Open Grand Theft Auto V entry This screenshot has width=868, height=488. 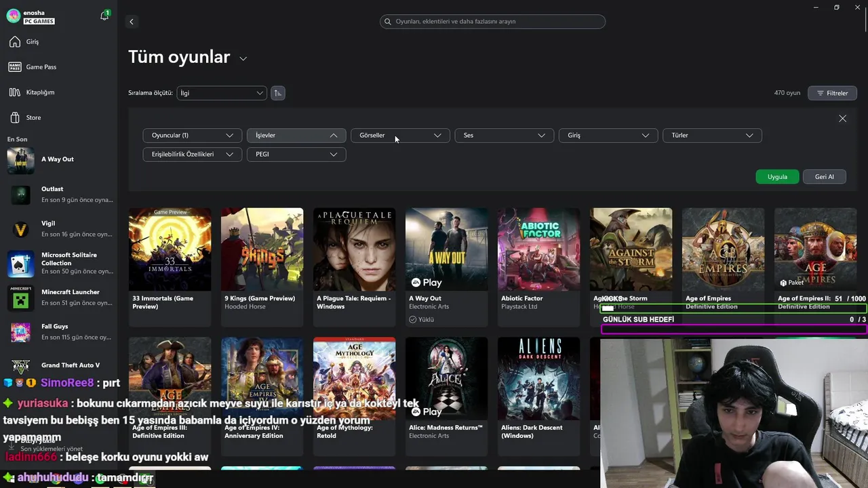tap(58, 365)
